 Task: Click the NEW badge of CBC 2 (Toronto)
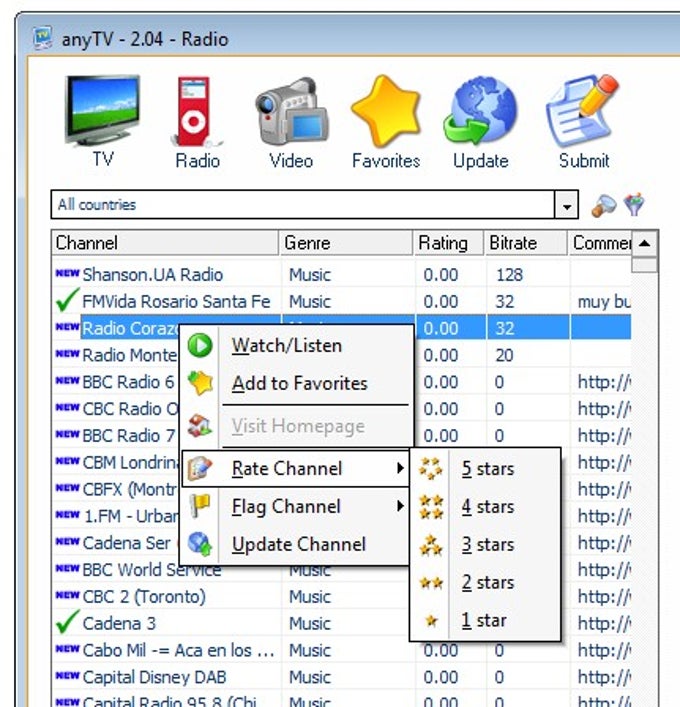click(67, 595)
